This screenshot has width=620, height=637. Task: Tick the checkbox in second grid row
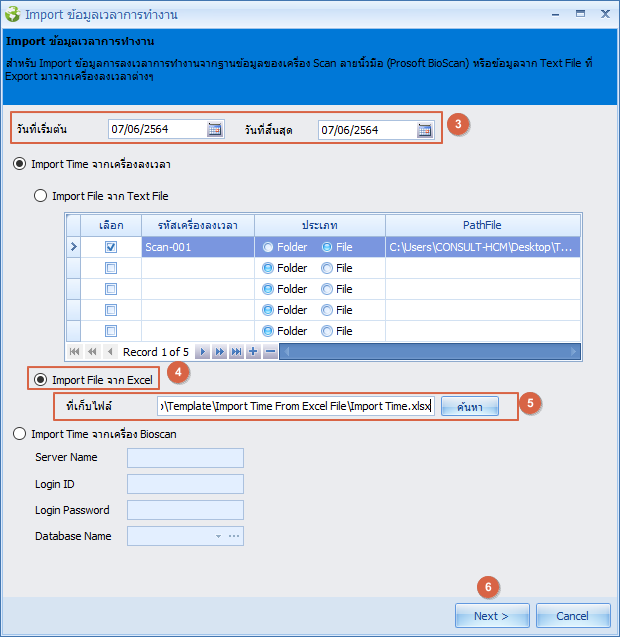tap(111, 268)
